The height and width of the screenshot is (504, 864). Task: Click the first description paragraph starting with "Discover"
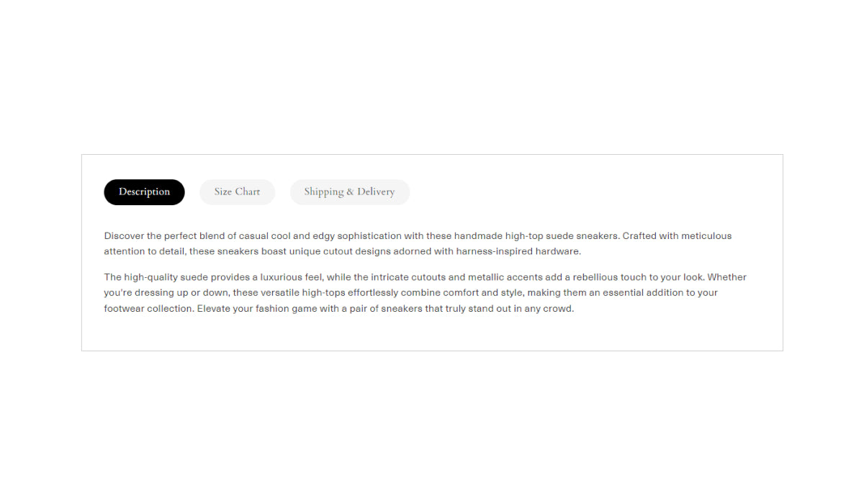pos(418,243)
